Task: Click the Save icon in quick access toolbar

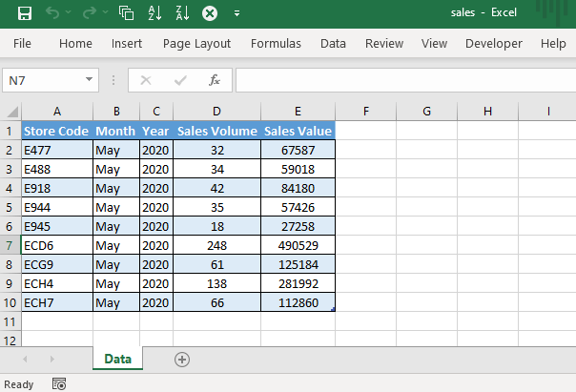Action: coord(25,13)
